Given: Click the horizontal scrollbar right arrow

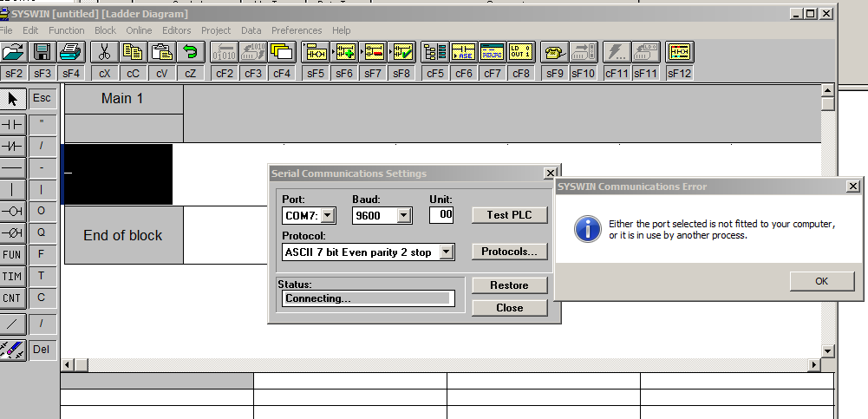Looking at the screenshot, I should (814, 364).
